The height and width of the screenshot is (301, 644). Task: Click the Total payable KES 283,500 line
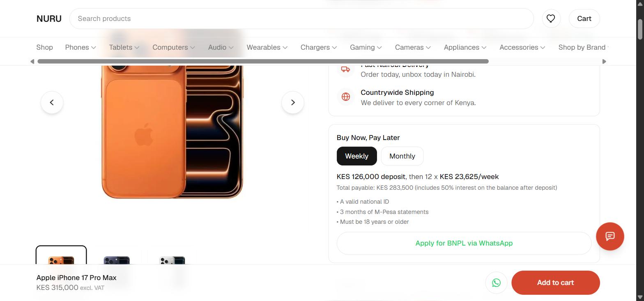coord(447,188)
